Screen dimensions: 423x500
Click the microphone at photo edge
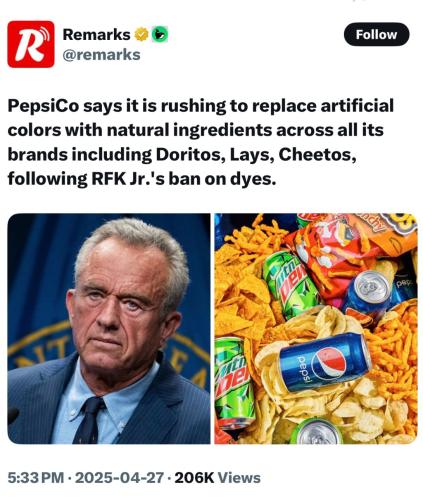13,416
